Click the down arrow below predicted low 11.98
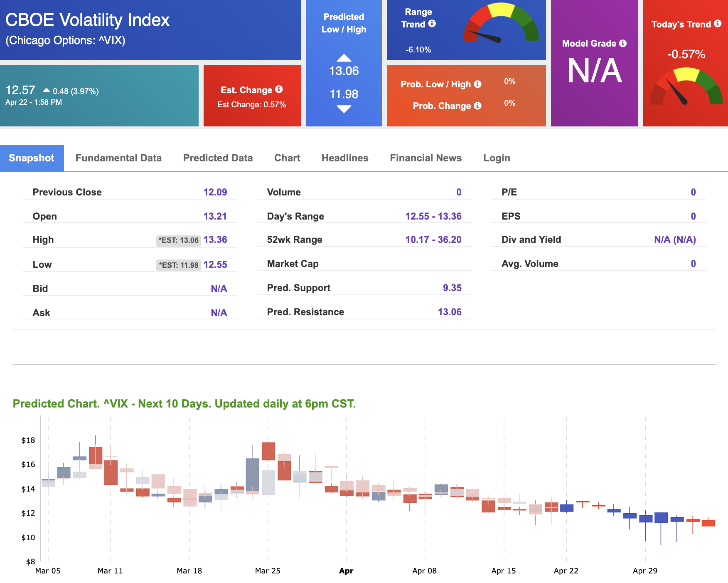Viewport: 728px width, 583px height. [x=344, y=109]
